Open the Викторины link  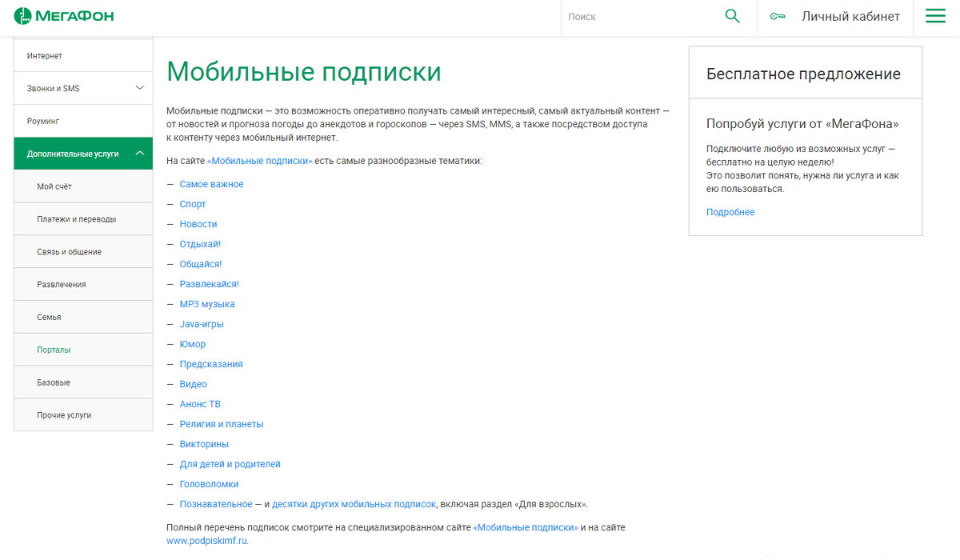[x=204, y=444]
